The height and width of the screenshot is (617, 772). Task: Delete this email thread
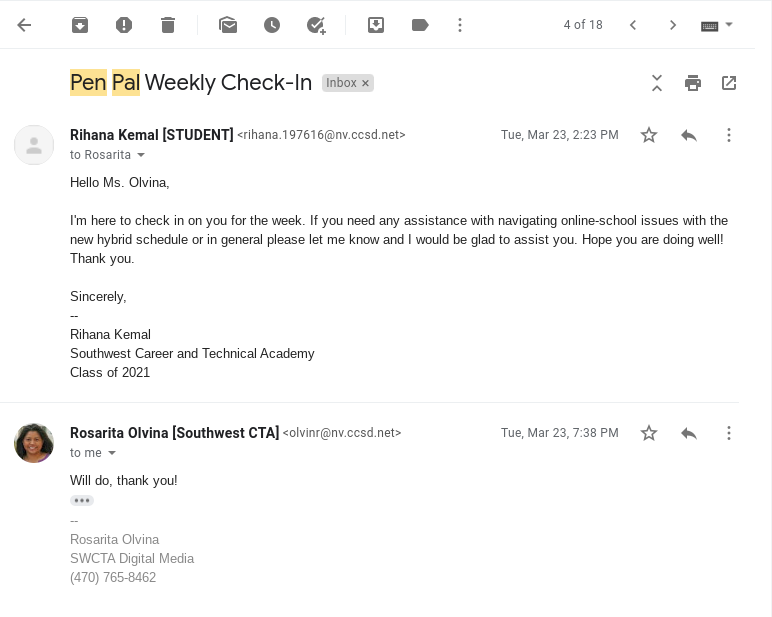(x=168, y=25)
